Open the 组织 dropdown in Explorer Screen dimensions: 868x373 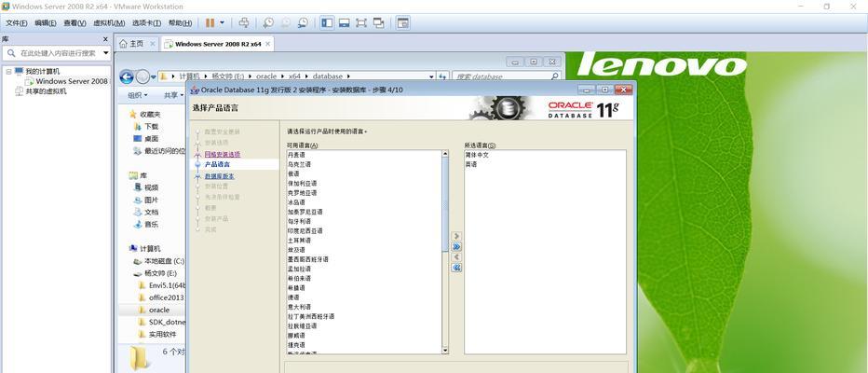138,95
